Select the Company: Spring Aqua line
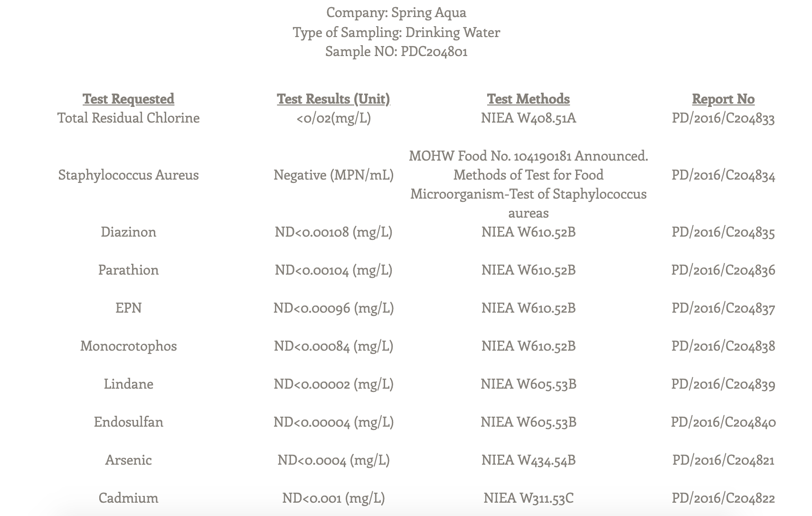This screenshot has width=812, height=516. coord(396,12)
